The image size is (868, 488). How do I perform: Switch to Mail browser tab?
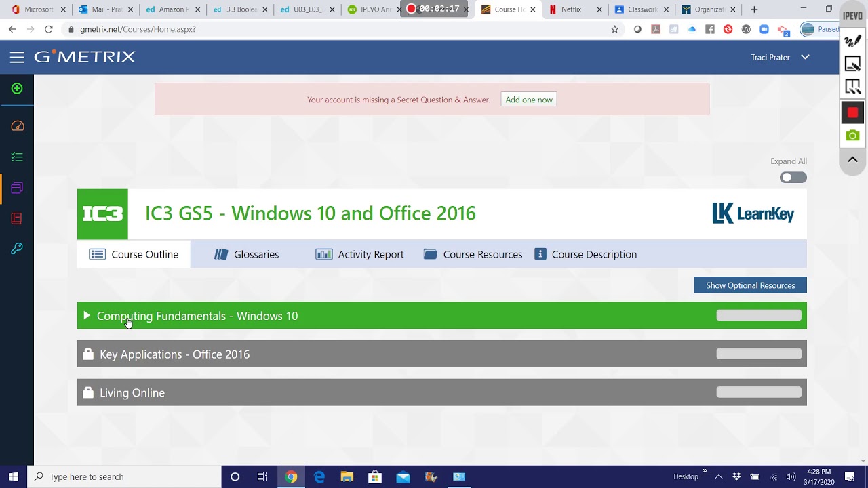pyautogui.click(x=106, y=9)
